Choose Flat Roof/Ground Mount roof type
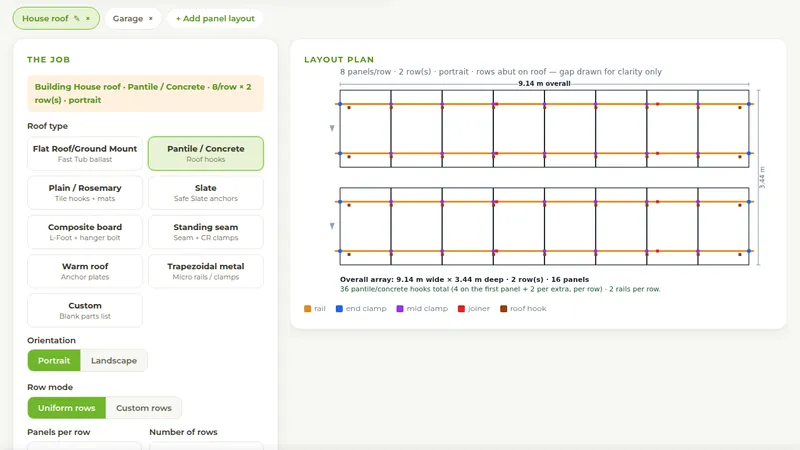The image size is (800, 450). point(85,153)
